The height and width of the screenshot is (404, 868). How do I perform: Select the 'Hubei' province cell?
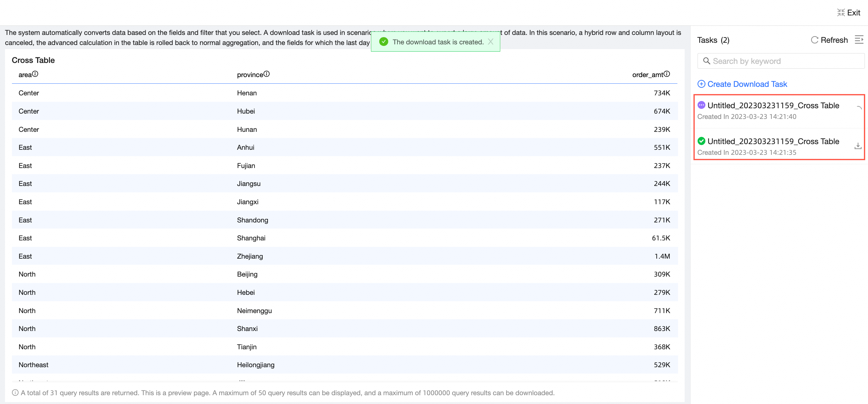[246, 111]
